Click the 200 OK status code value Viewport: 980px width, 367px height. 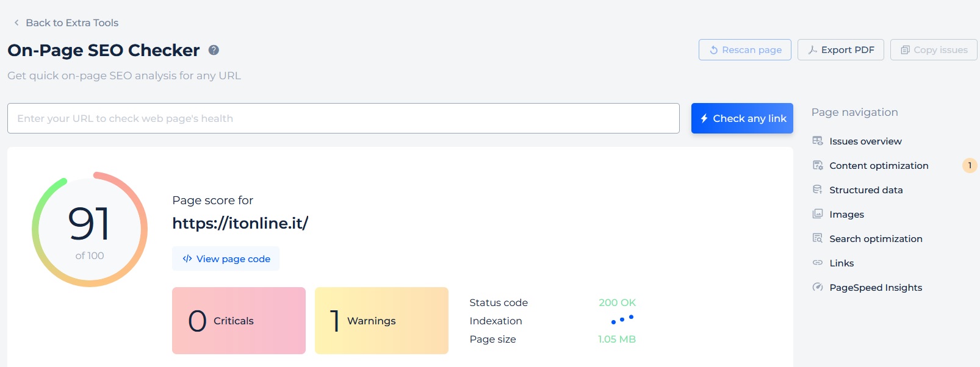(x=617, y=302)
